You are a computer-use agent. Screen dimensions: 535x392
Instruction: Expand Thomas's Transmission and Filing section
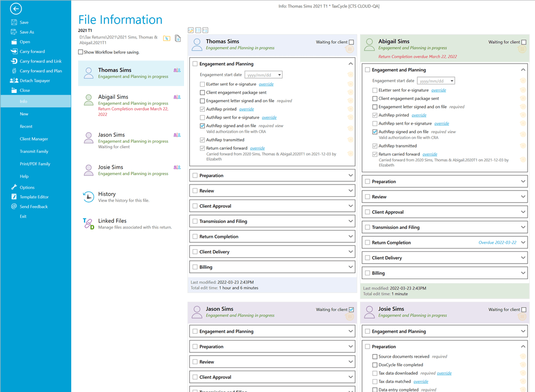[x=350, y=221]
